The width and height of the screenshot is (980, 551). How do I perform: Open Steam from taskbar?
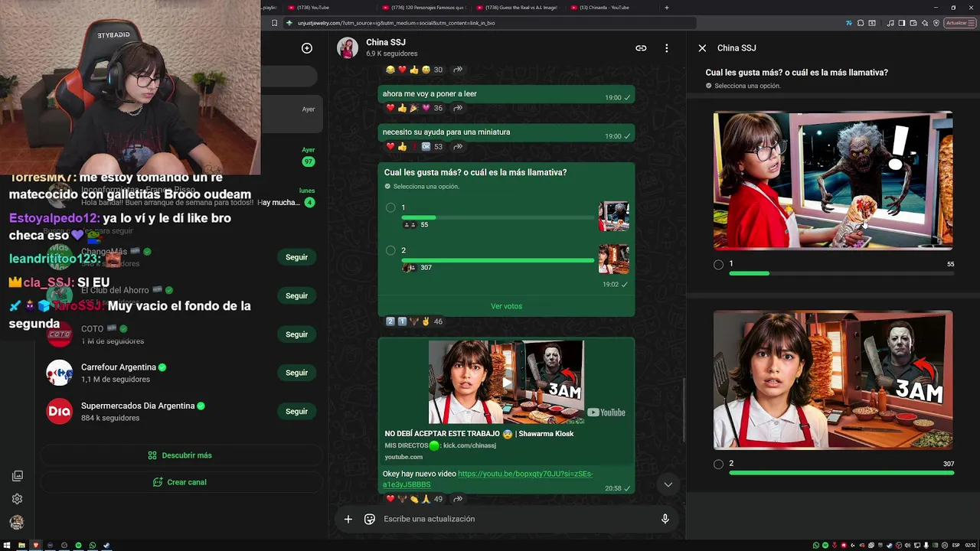pyautogui.click(x=106, y=546)
